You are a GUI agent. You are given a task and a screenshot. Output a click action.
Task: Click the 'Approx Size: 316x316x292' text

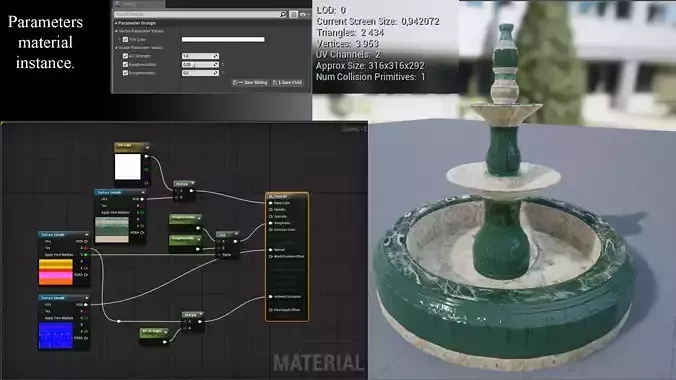[370, 66]
